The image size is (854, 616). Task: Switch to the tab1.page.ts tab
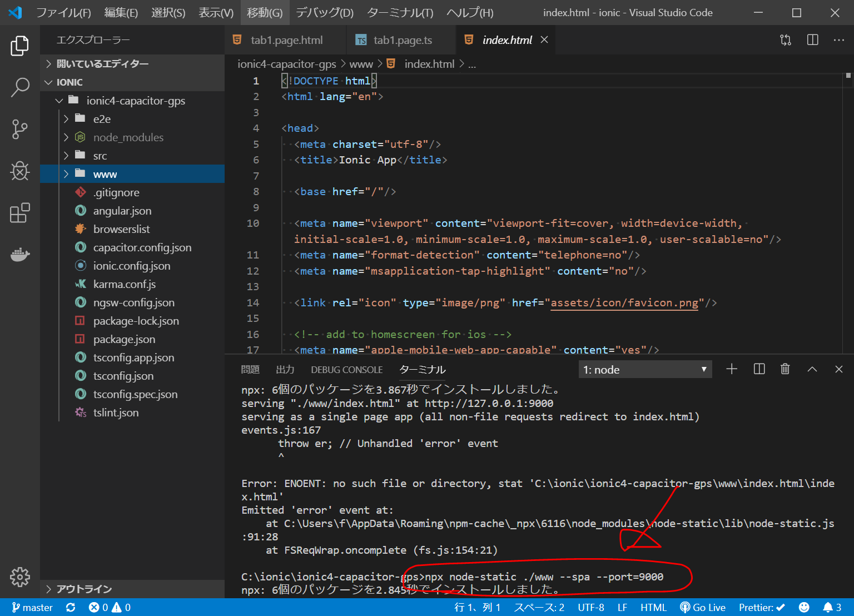[402, 40]
